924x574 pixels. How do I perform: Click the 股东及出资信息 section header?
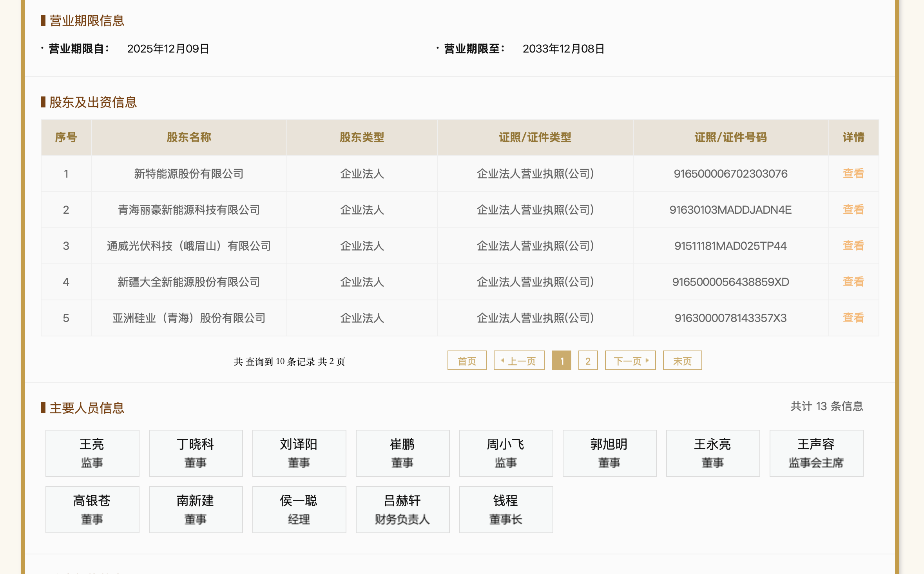click(x=93, y=103)
